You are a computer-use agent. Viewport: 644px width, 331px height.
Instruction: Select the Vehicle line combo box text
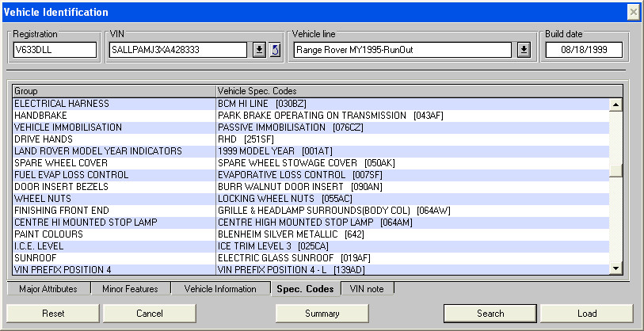pyautogui.click(x=402, y=50)
